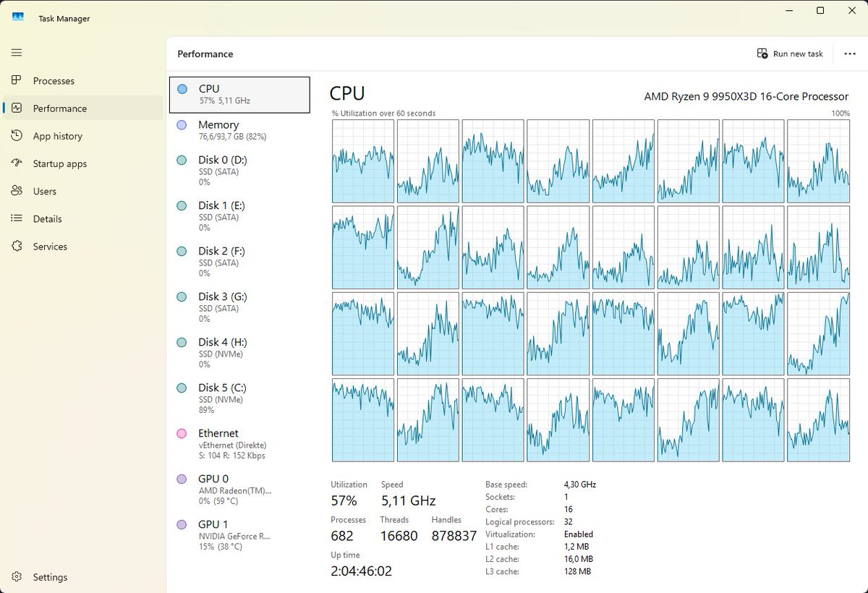The height and width of the screenshot is (593, 868).
Task: Open Ethernet vEthernet performance view
Action: coord(239,444)
